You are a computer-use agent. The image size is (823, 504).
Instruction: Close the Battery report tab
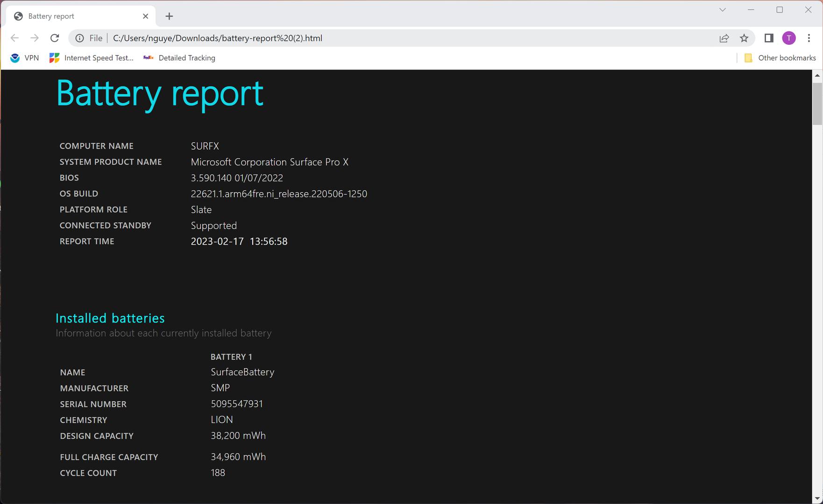[x=145, y=16]
